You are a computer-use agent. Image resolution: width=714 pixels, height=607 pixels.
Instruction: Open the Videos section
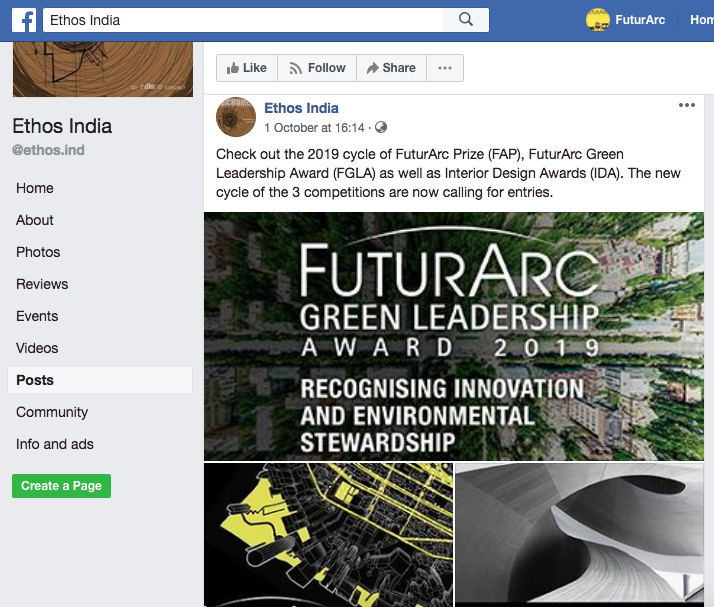click(37, 348)
